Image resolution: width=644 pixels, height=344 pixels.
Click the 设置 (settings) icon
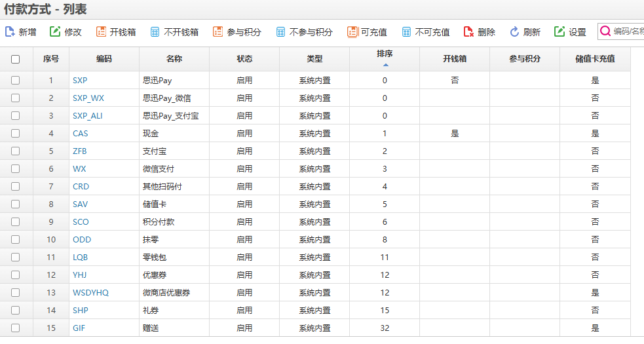pyautogui.click(x=559, y=31)
